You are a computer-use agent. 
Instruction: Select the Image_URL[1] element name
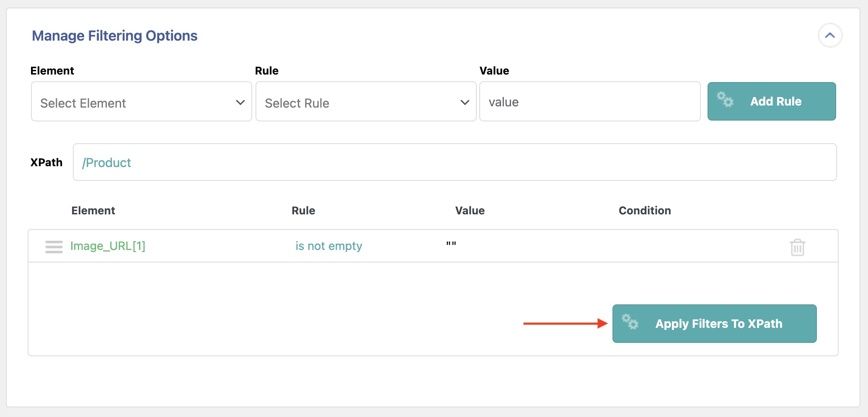pos(108,246)
